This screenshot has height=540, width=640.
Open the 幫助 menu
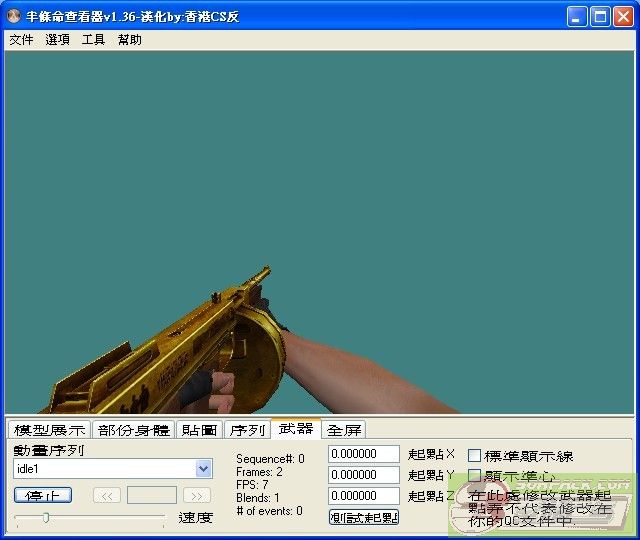129,40
